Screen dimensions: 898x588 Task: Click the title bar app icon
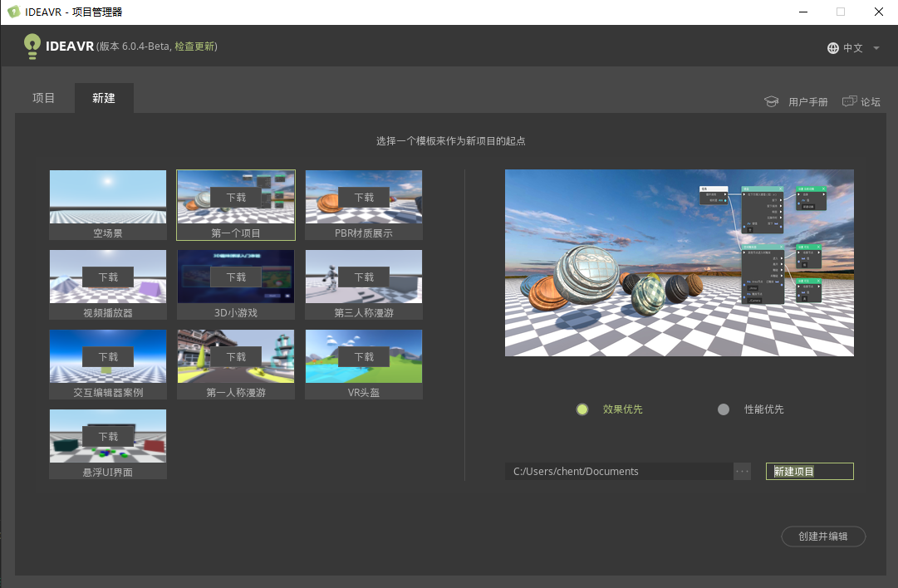(x=14, y=12)
